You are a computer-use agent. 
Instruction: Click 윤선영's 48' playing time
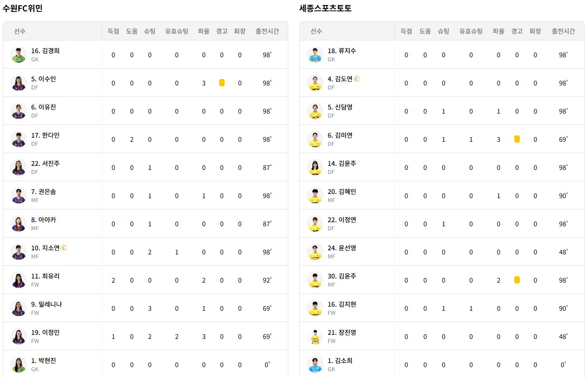tap(563, 252)
